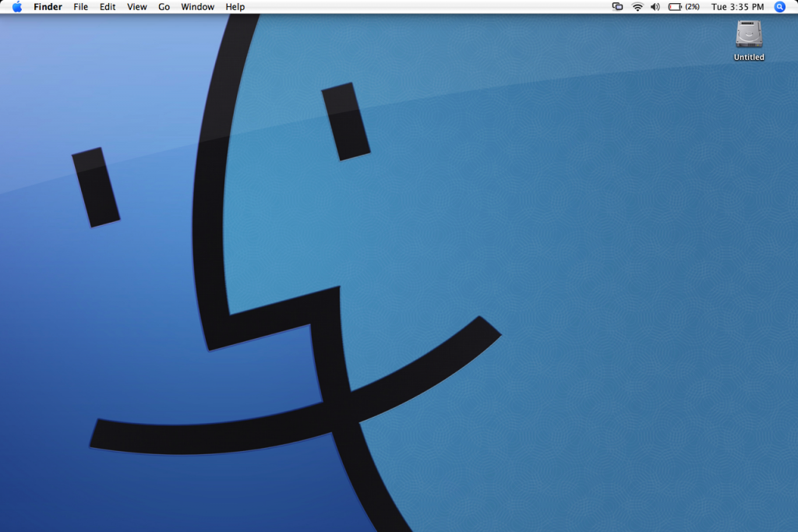Click the clock showing Tue 3:35 PM
This screenshot has width=798, height=532.
(x=737, y=6)
